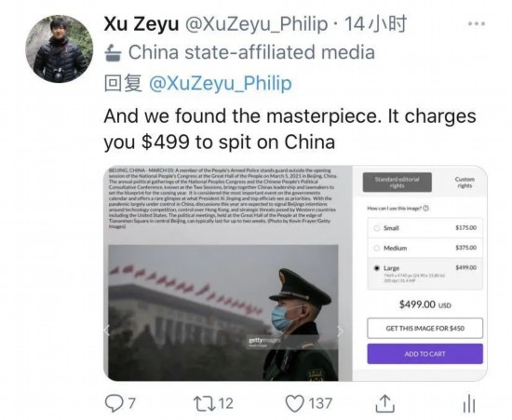Click the purple ADD TO CART button
This screenshot has width=512, height=420.
[424, 354]
